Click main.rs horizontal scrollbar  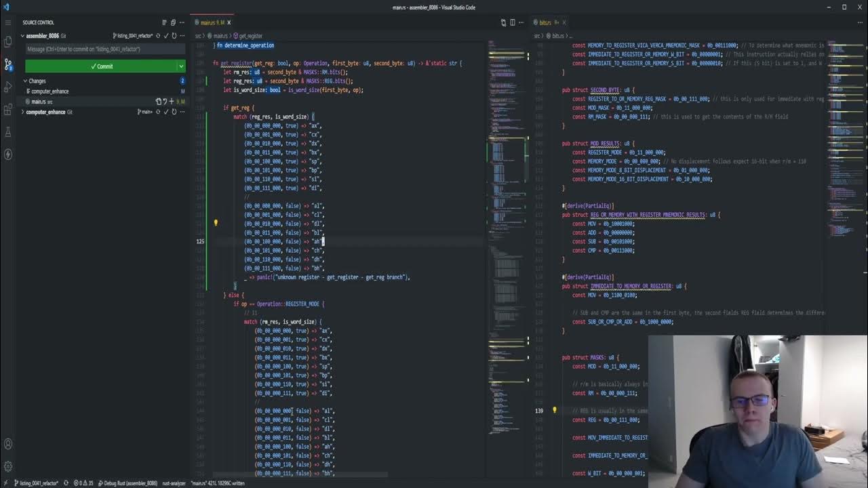300,474
